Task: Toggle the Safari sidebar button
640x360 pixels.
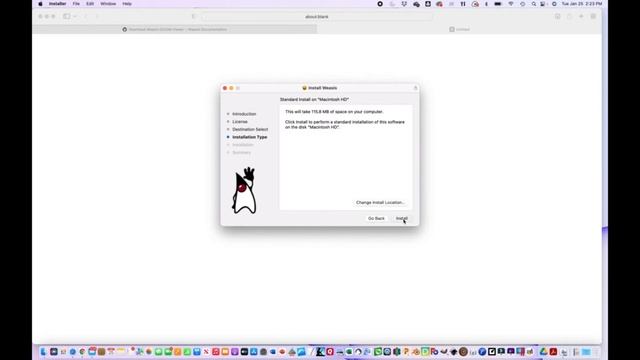Action: click(x=67, y=16)
